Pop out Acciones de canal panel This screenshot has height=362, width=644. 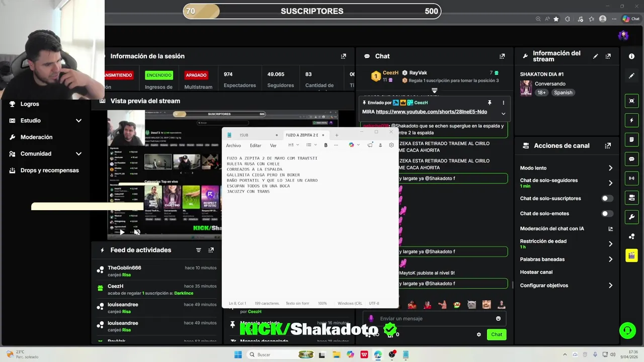tap(608, 146)
